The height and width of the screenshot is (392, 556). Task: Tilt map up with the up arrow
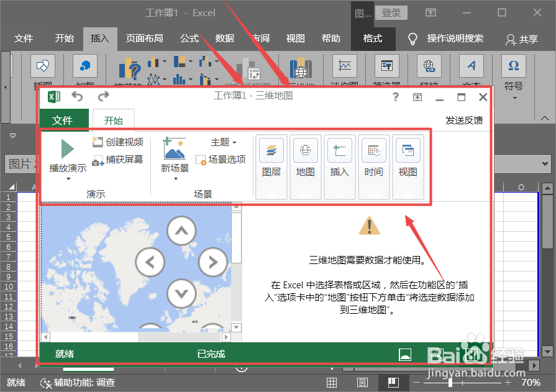pyautogui.click(x=181, y=231)
